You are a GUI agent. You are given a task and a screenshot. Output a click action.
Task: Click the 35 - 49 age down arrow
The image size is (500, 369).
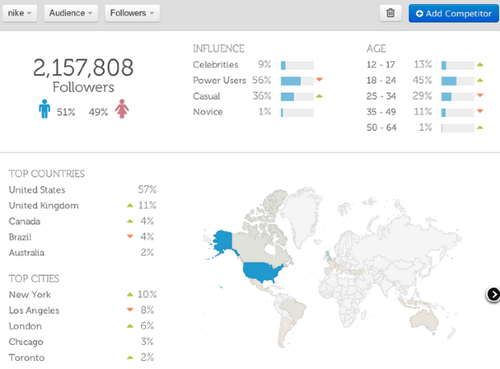(480, 111)
